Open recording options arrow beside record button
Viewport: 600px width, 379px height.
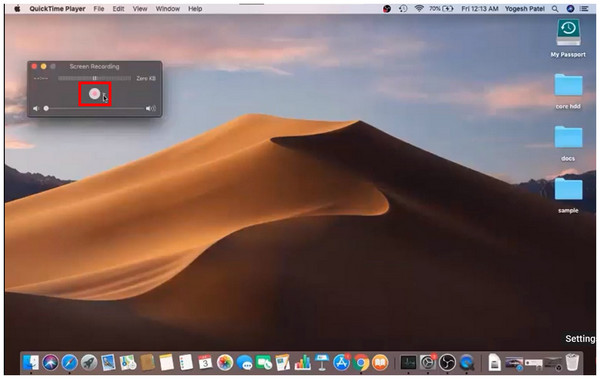coord(104,95)
